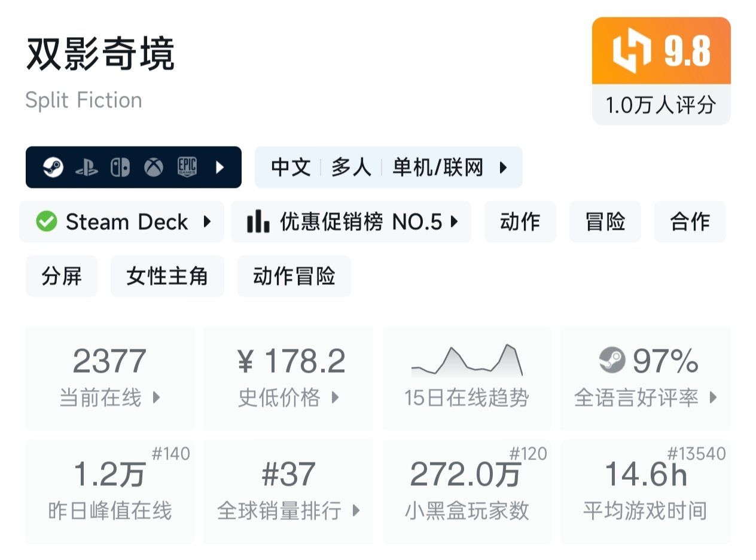Click the Epic Games platform icon

(187, 168)
